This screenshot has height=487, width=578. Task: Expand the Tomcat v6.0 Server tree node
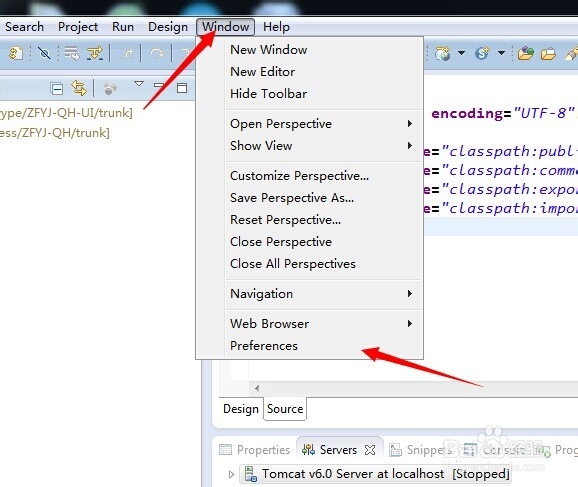[x=231, y=474]
